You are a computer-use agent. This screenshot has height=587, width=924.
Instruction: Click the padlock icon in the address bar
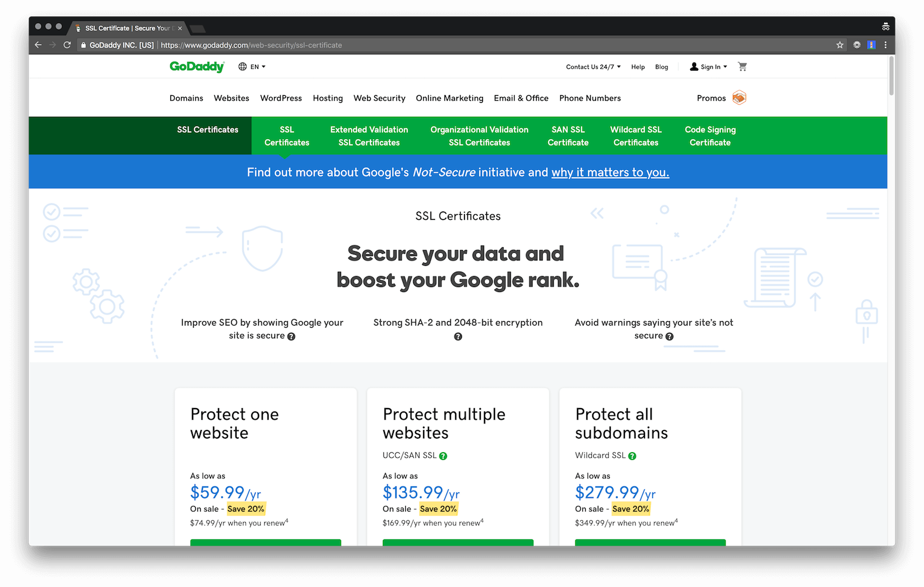click(x=83, y=45)
